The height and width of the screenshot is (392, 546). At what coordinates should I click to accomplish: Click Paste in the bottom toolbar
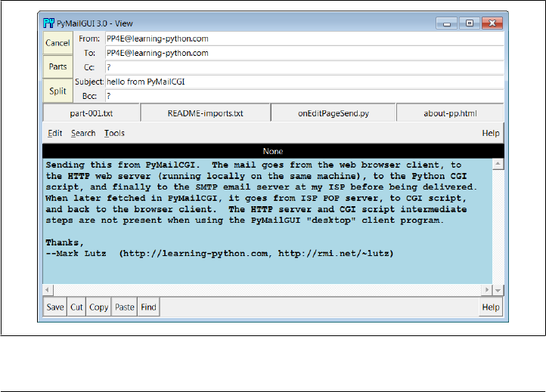(124, 307)
